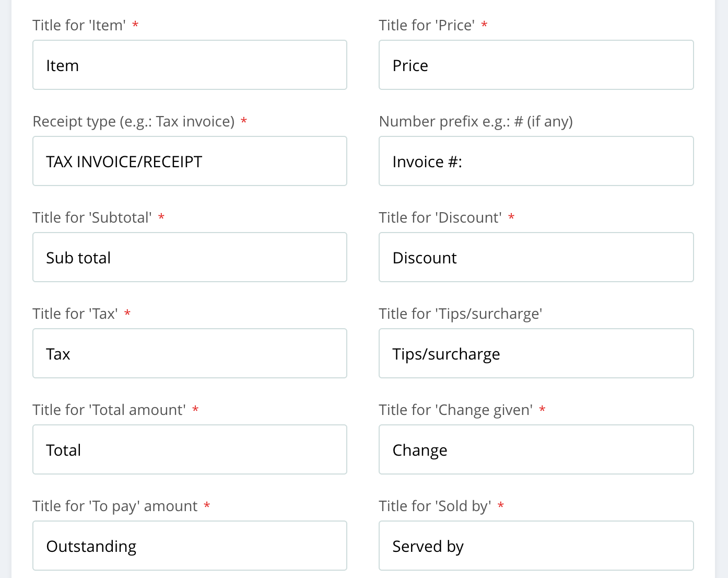Edit the Title for 'Subtotal' field
This screenshot has height=578, width=728.
190,257
